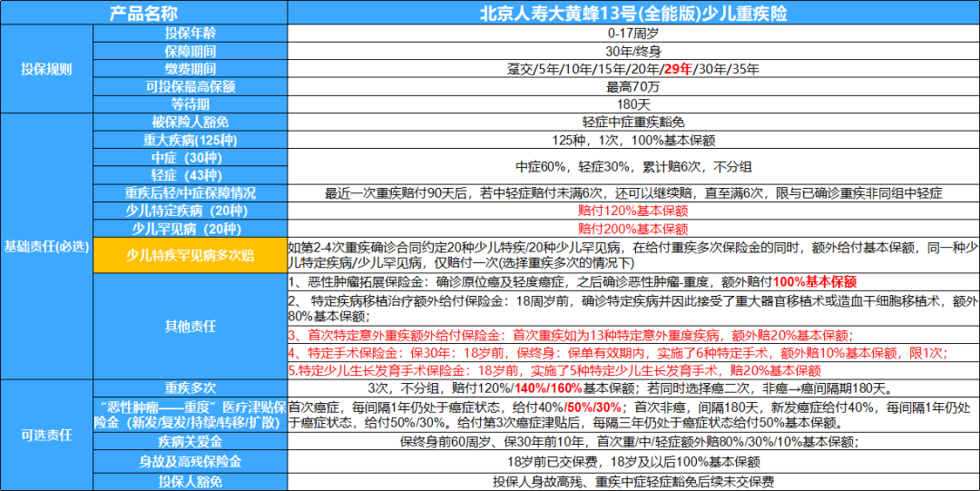Select the 180天 value cell
980x491 pixels.
click(x=633, y=103)
